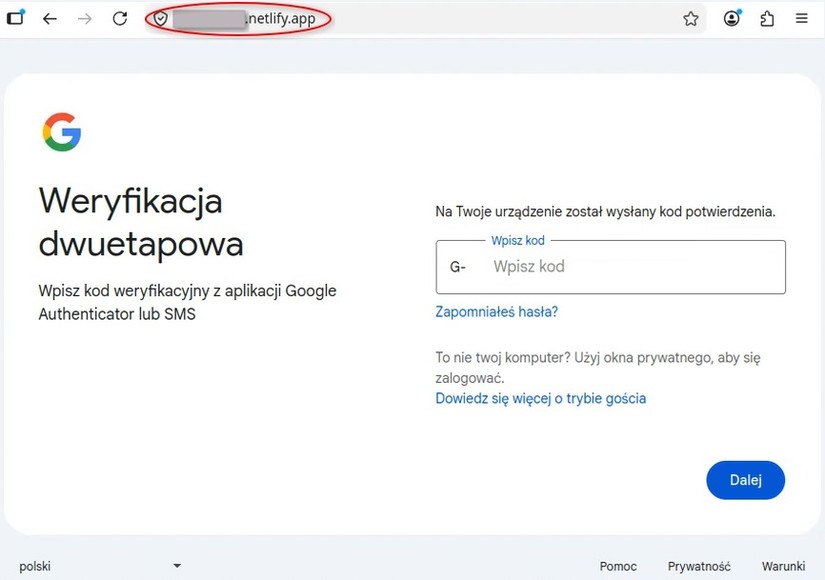Bookmark this page with the star icon
The height and width of the screenshot is (580, 825).
coord(690,19)
